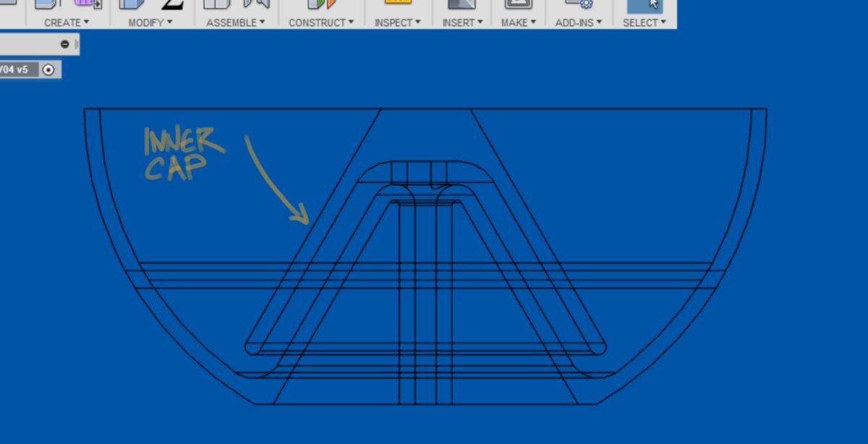868x444 pixels.
Task: Click the Add-Ins gear script icon
Action: pos(579,4)
